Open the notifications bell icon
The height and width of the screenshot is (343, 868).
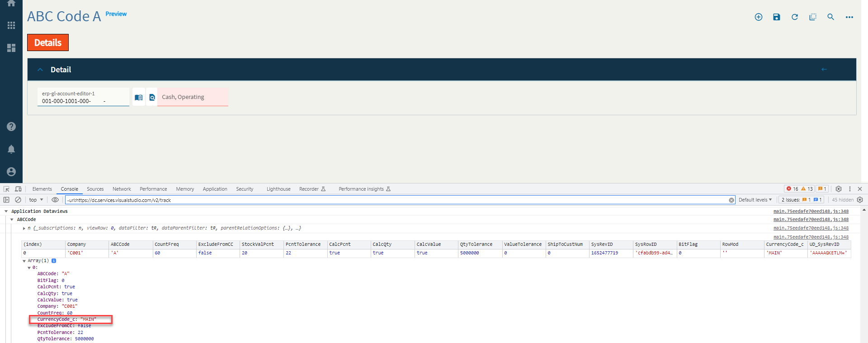(x=11, y=149)
